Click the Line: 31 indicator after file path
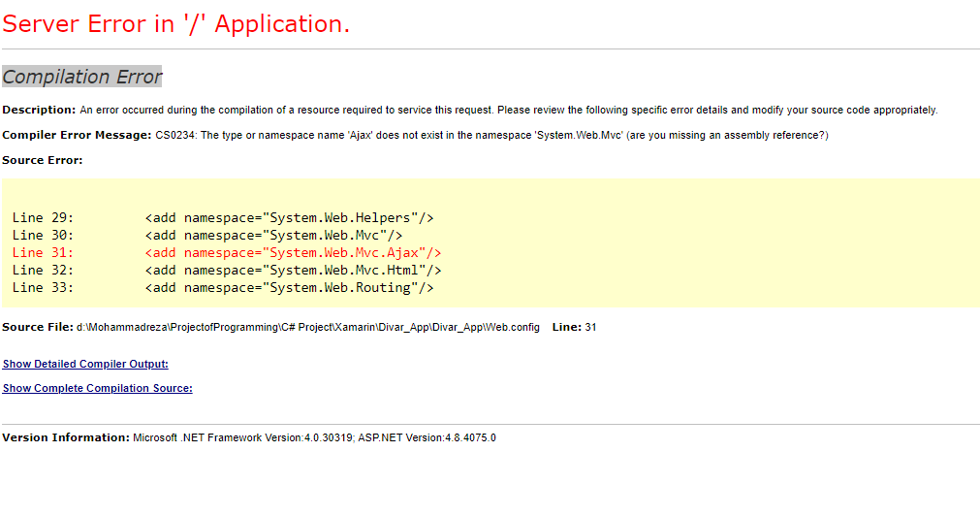Image resolution: width=980 pixels, height=516 pixels. (575, 327)
